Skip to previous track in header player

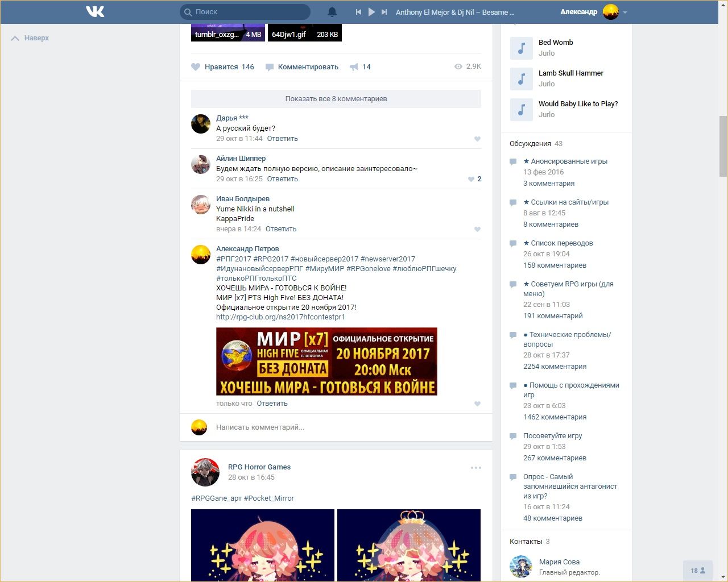[x=358, y=12]
